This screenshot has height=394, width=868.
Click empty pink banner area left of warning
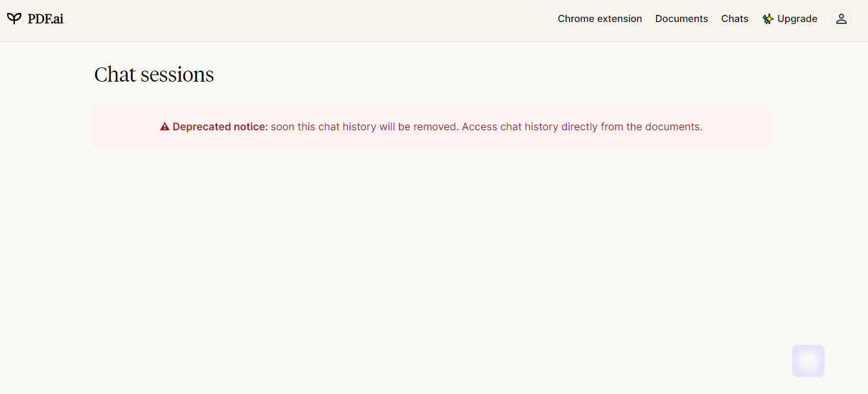[126, 127]
